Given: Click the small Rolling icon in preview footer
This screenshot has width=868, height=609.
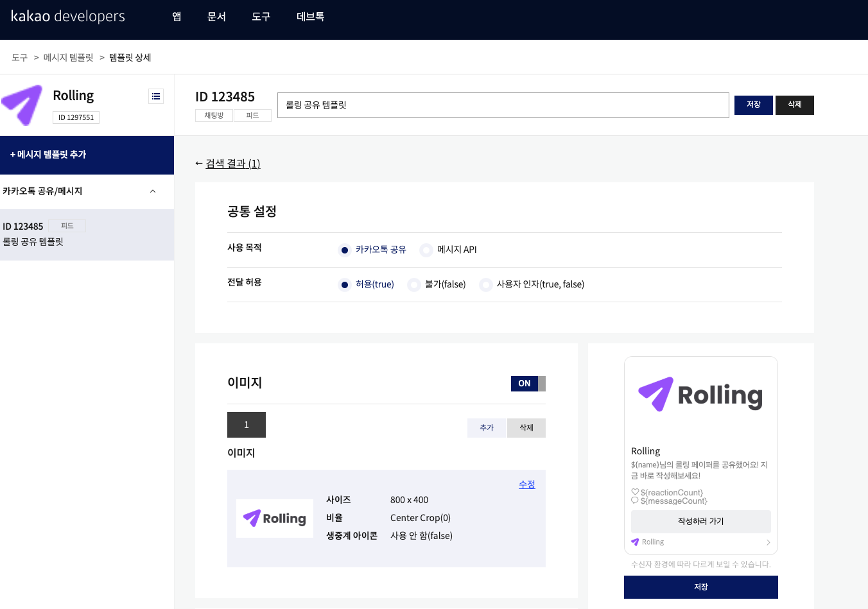Looking at the screenshot, I should (636, 542).
